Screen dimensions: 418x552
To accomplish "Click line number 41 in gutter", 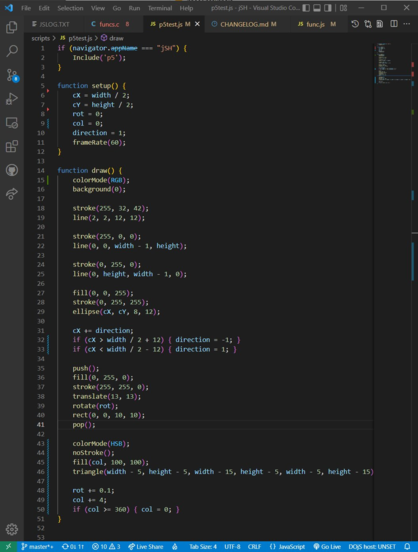I will tap(40, 425).
